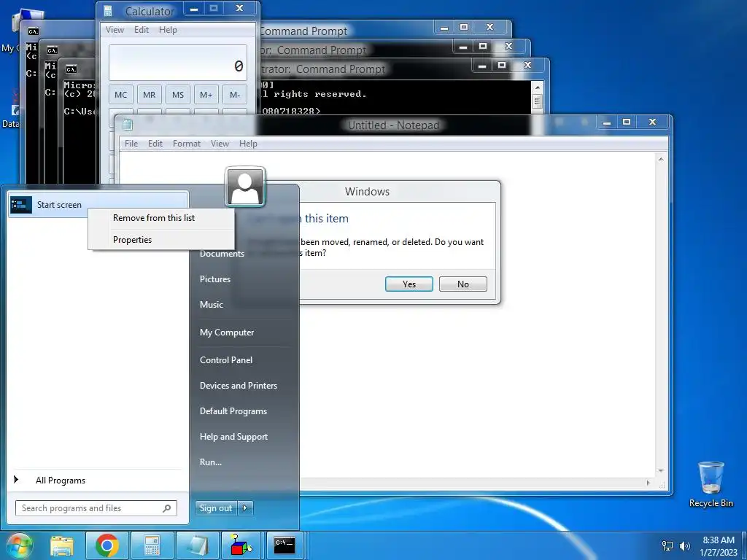
Task: Open Pictures from Start menu
Action: (215, 279)
